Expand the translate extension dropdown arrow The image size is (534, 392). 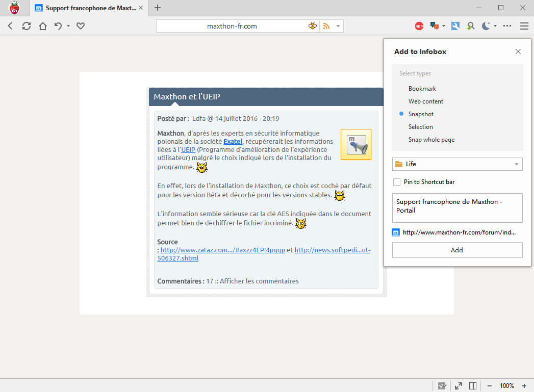click(x=444, y=26)
